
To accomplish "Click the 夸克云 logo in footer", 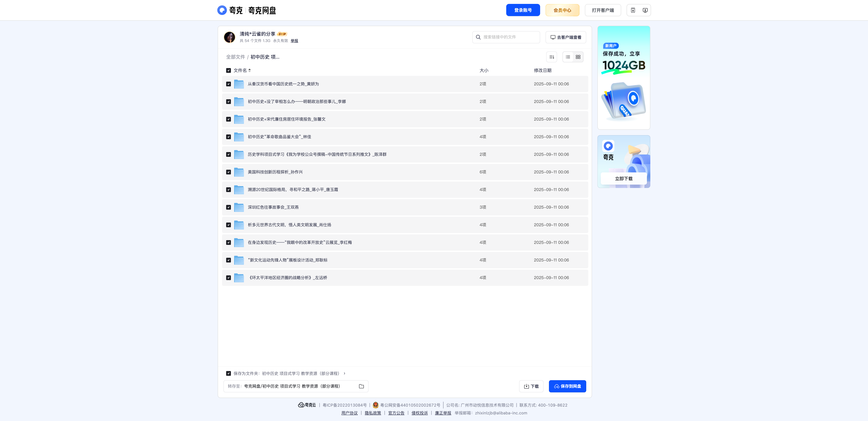I will pos(307,405).
